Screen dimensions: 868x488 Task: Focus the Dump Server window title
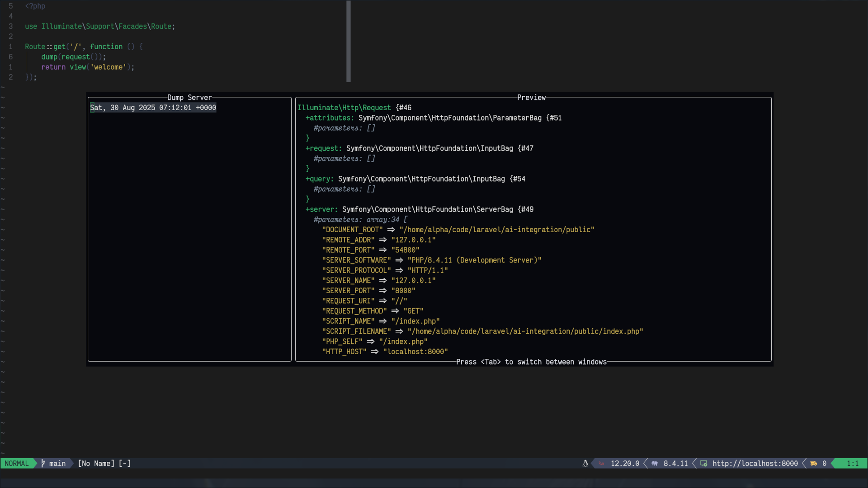pyautogui.click(x=189, y=98)
